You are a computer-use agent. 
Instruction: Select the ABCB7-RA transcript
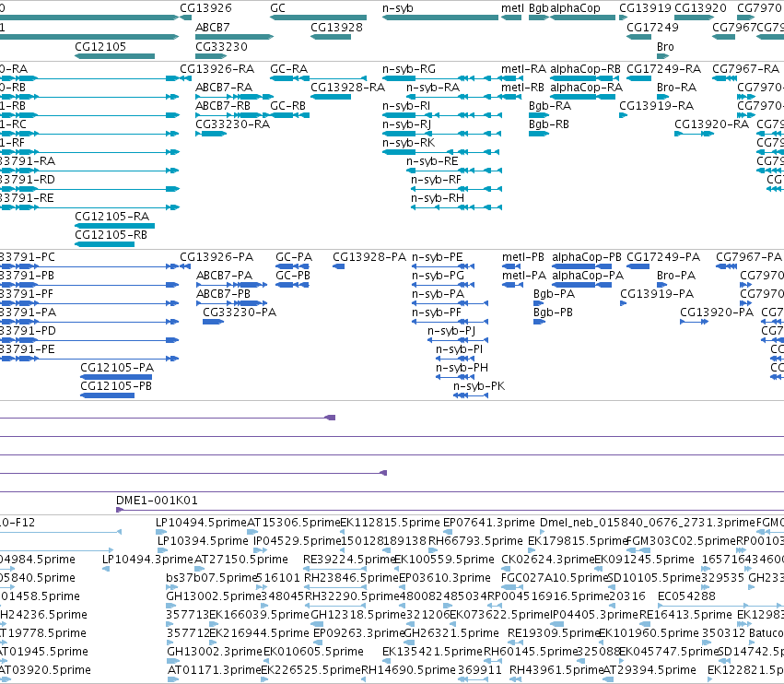(224, 88)
